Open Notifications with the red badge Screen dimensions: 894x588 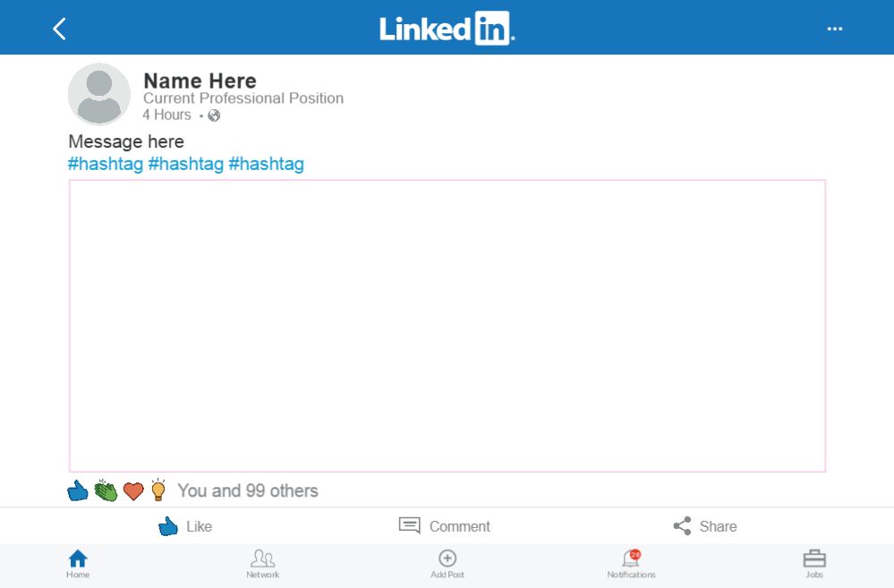(x=631, y=564)
